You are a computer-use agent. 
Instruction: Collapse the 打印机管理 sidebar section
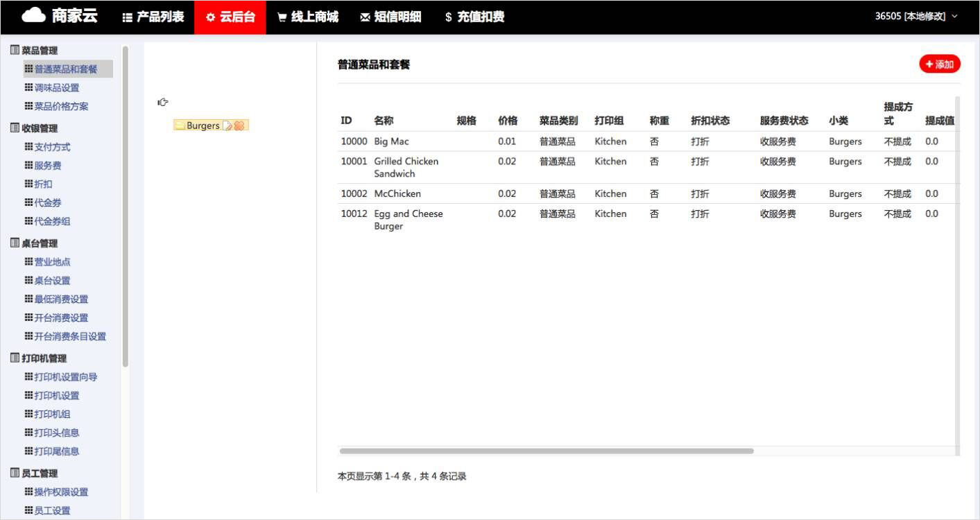39,358
